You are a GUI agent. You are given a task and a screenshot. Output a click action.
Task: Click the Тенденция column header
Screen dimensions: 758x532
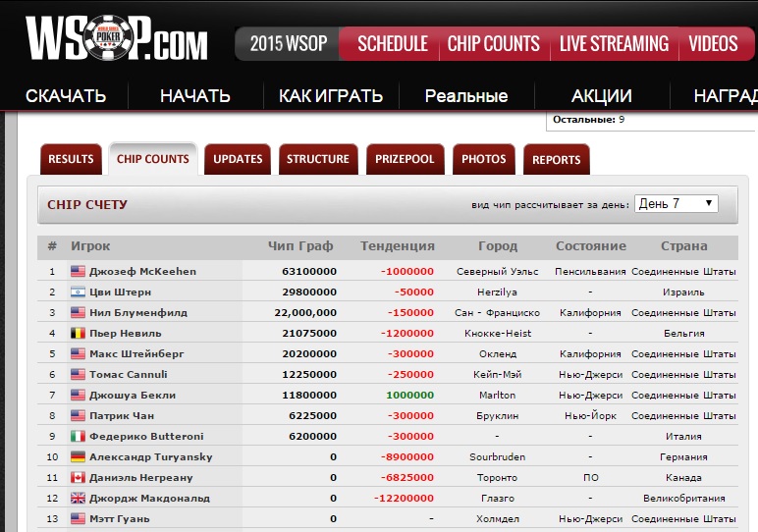398,246
